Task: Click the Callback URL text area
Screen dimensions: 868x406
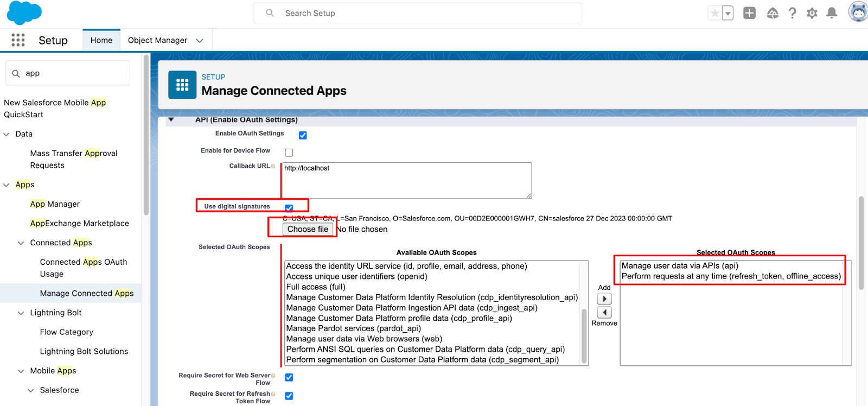Action: tap(407, 181)
